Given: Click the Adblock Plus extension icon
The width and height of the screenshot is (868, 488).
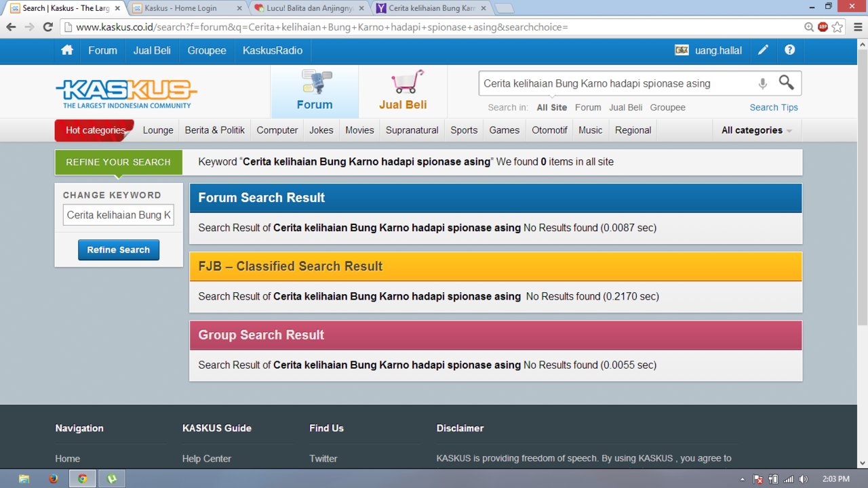Looking at the screenshot, I should tap(823, 27).
